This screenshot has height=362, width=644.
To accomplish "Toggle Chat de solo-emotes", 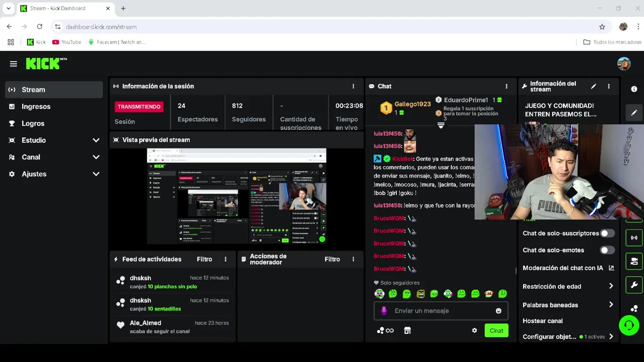I will [x=607, y=250].
